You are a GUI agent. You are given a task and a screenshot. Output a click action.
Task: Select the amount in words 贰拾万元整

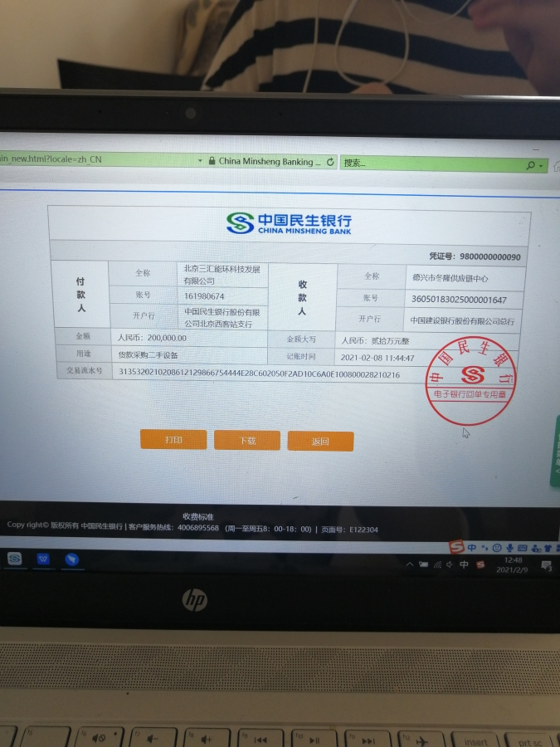[390, 341]
